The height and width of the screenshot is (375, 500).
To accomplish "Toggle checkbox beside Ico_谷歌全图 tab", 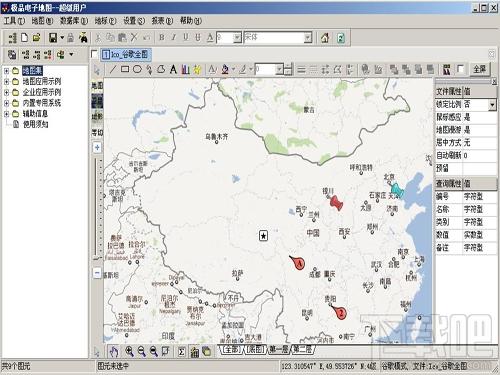I will 94,54.
